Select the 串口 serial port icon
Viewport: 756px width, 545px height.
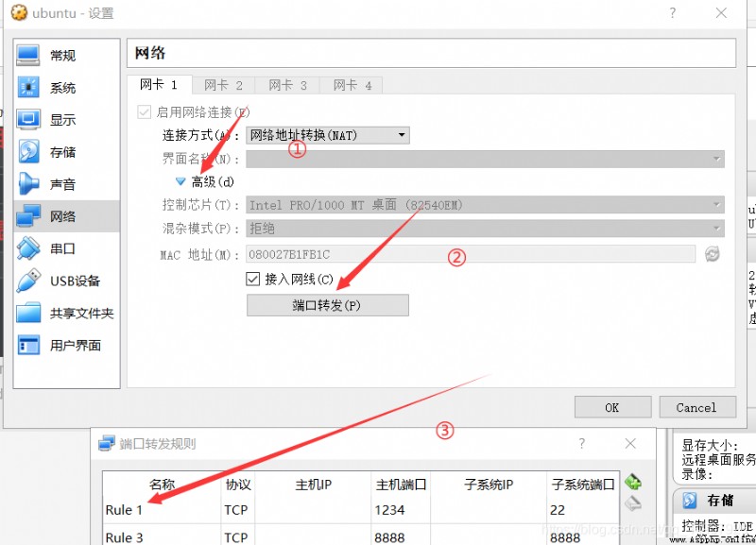click(x=28, y=248)
